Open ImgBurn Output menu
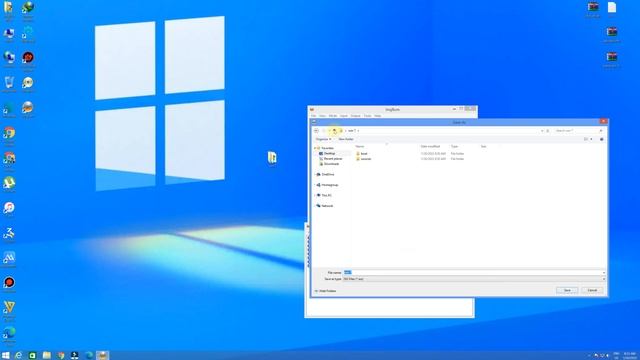The image size is (640, 360). point(356,116)
